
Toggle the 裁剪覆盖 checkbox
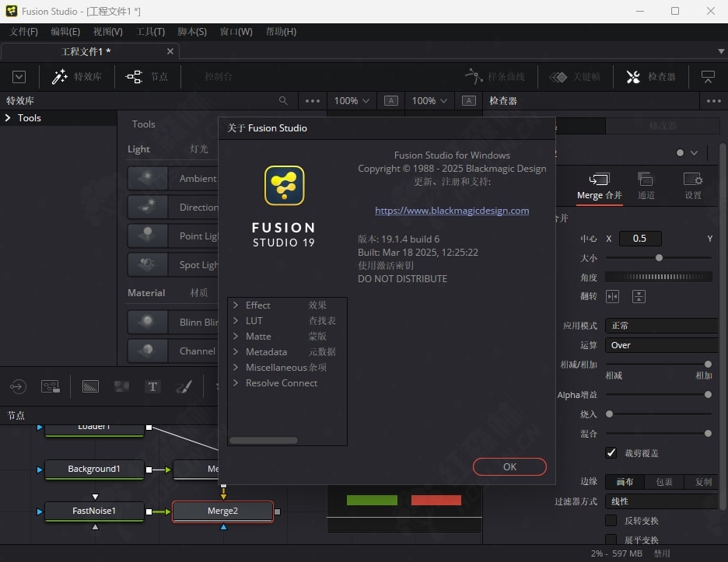(x=611, y=453)
